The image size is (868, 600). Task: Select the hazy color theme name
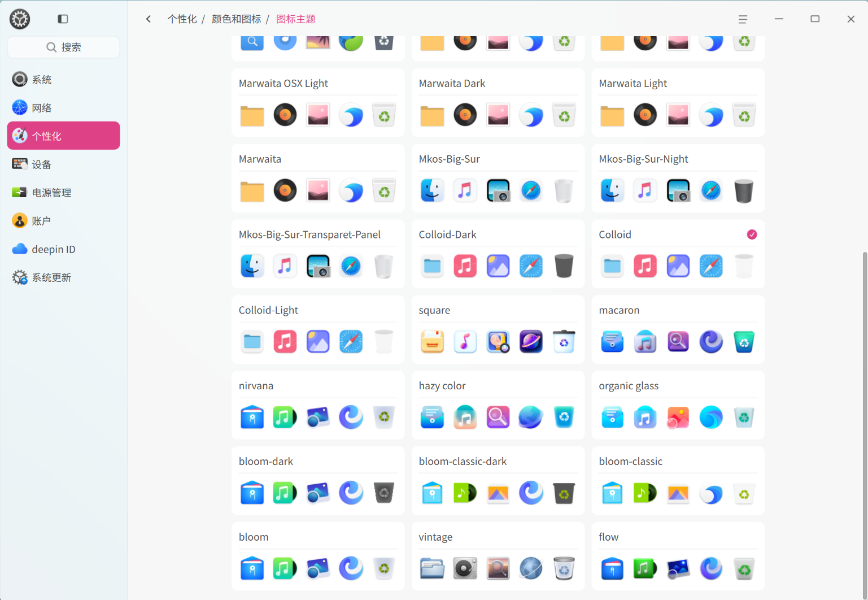[442, 386]
